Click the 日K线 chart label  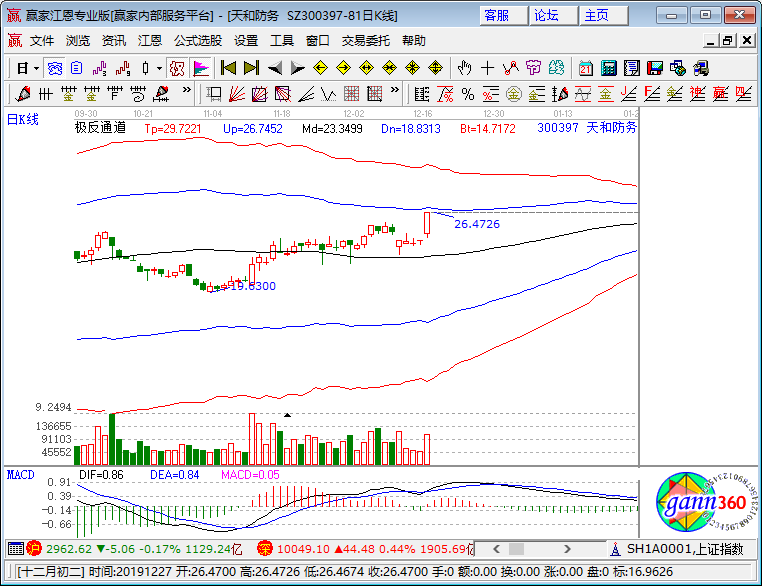click(x=23, y=120)
